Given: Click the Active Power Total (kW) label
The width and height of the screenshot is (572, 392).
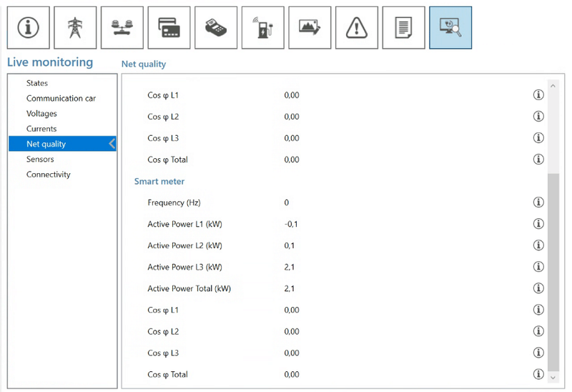Looking at the screenshot, I should (189, 289).
